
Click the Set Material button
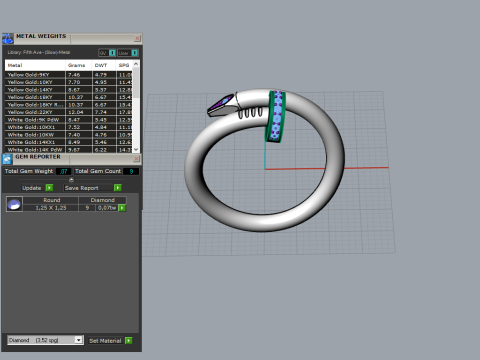coord(105,340)
